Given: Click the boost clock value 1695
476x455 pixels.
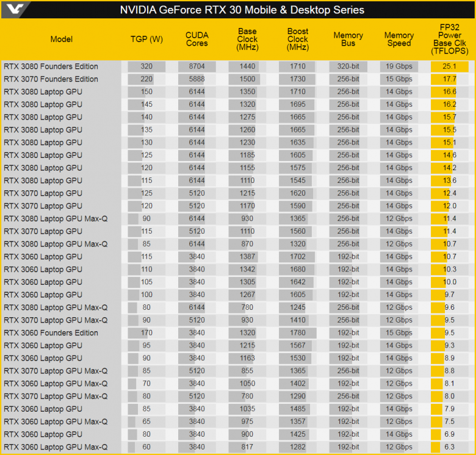Looking at the screenshot, I should (x=298, y=104).
